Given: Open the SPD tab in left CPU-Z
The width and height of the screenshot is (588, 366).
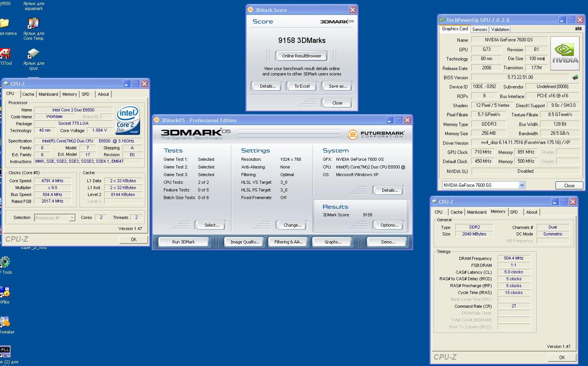Looking at the screenshot, I should click(85, 94).
